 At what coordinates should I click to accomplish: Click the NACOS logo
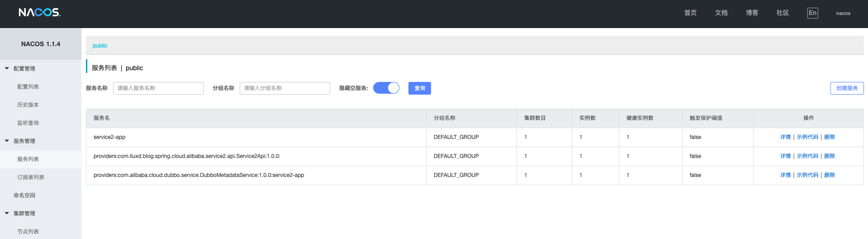[x=39, y=13]
